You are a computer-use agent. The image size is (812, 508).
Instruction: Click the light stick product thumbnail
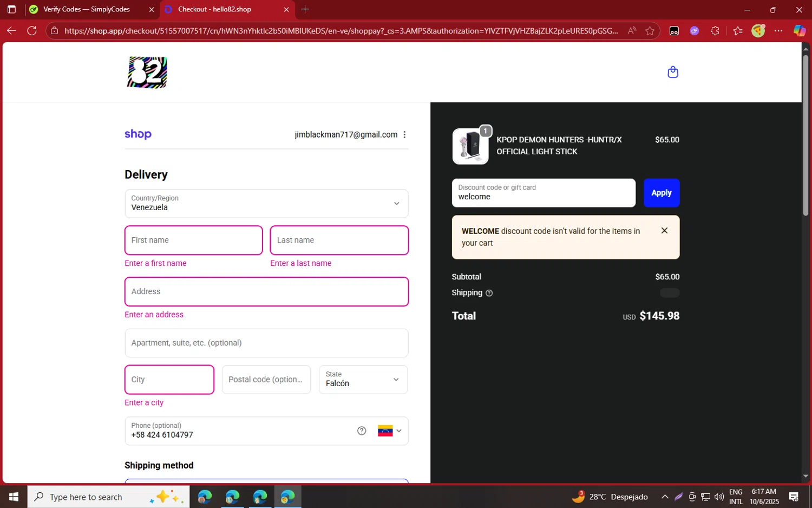(470, 146)
